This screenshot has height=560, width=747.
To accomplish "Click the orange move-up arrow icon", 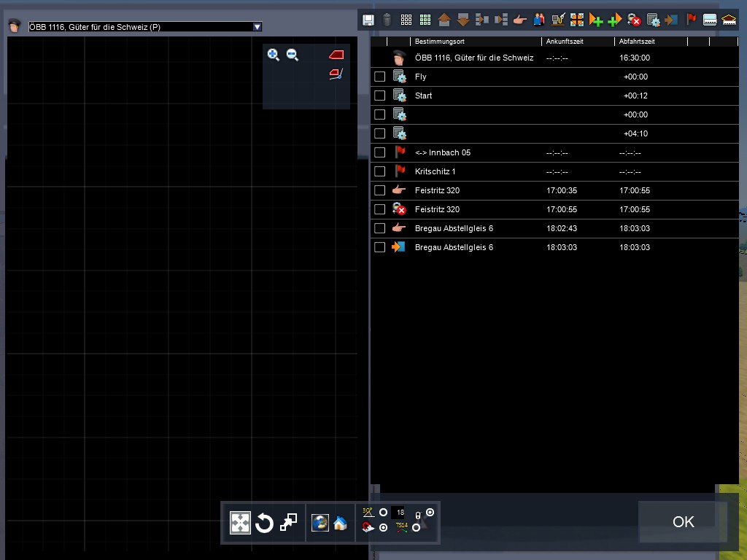I will (x=444, y=20).
